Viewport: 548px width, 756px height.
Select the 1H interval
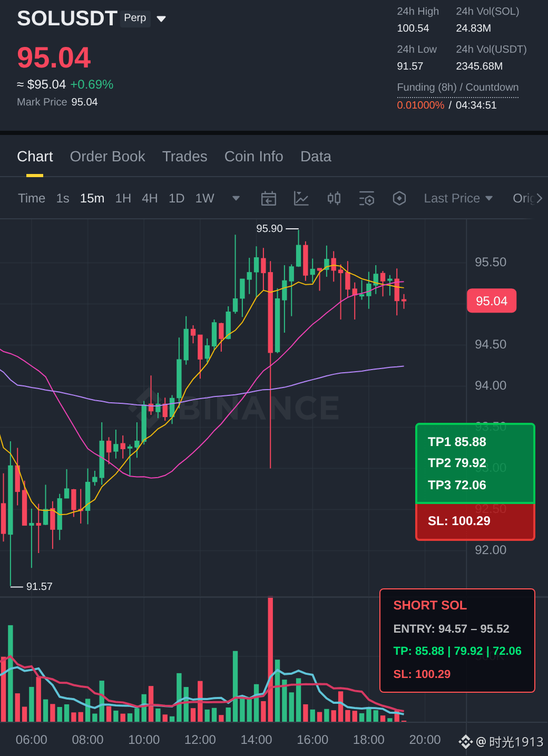[x=123, y=198]
